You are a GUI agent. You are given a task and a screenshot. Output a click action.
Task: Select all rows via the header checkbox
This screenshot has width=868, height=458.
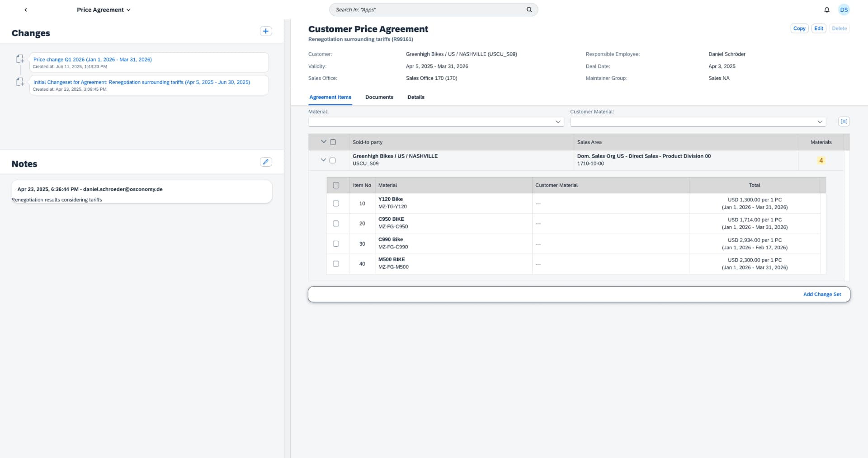point(333,142)
